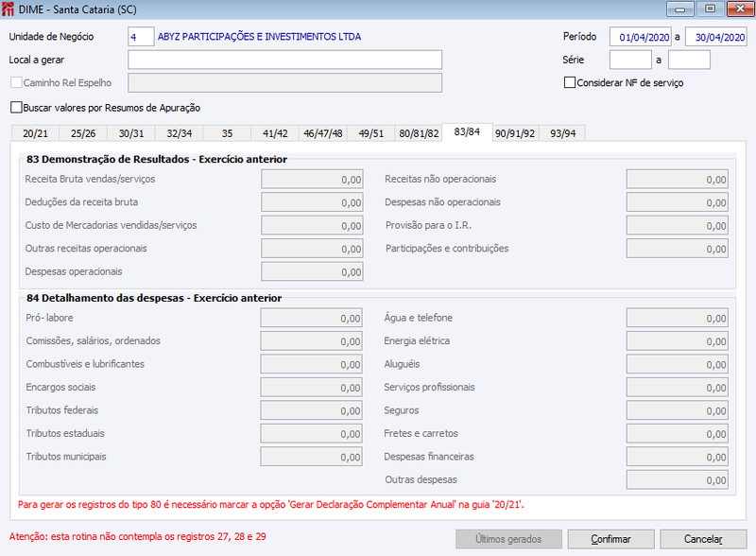Switch to the 41/42 tab
756x556 pixels.
pyautogui.click(x=275, y=133)
